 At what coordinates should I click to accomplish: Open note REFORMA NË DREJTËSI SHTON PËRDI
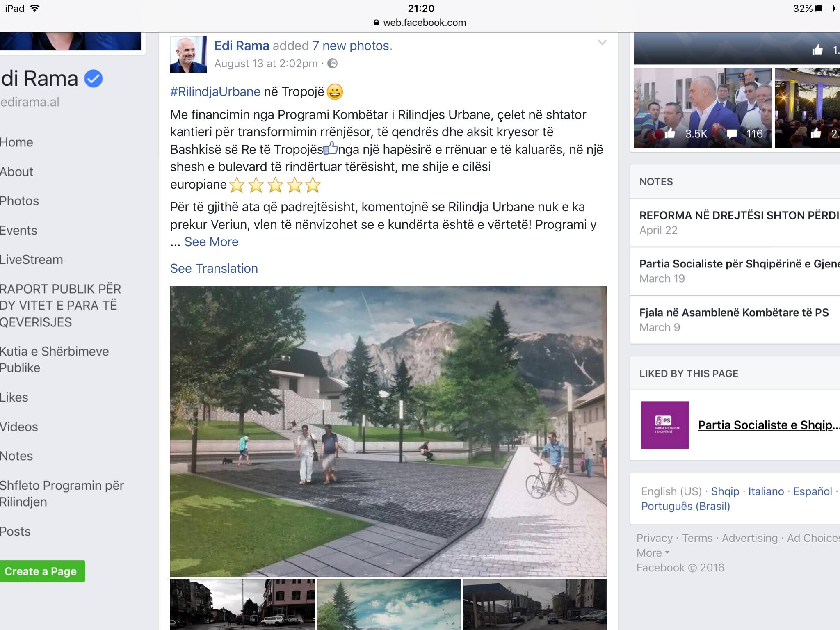click(740, 215)
